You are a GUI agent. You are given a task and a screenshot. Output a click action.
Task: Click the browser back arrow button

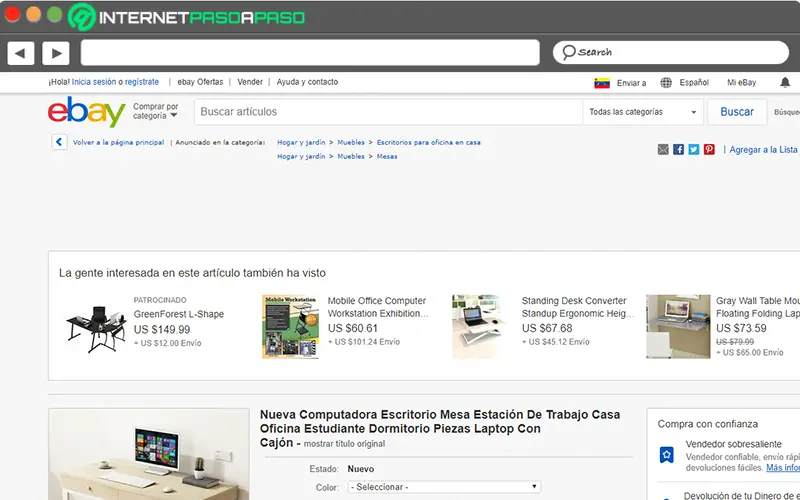pyautogui.click(x=20, y=53)
